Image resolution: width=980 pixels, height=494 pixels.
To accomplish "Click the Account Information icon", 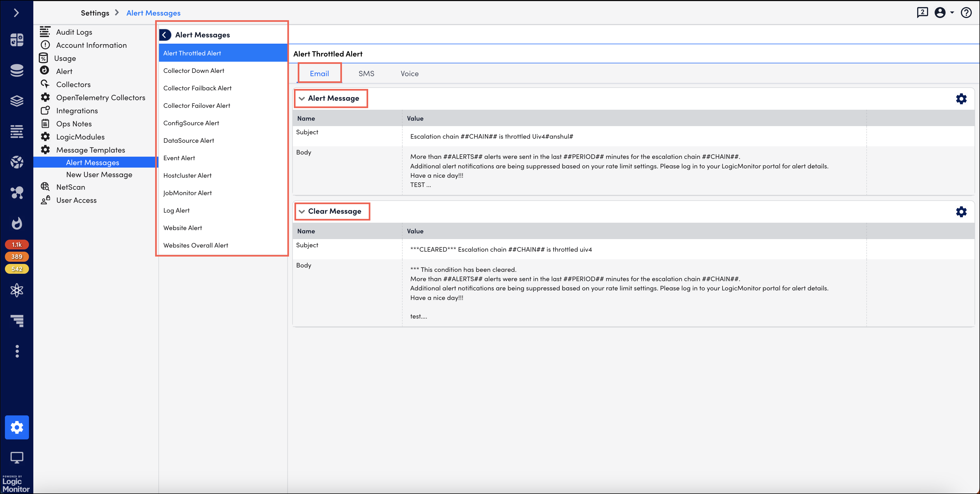I will pyautogui.click(x=45, y=45).
